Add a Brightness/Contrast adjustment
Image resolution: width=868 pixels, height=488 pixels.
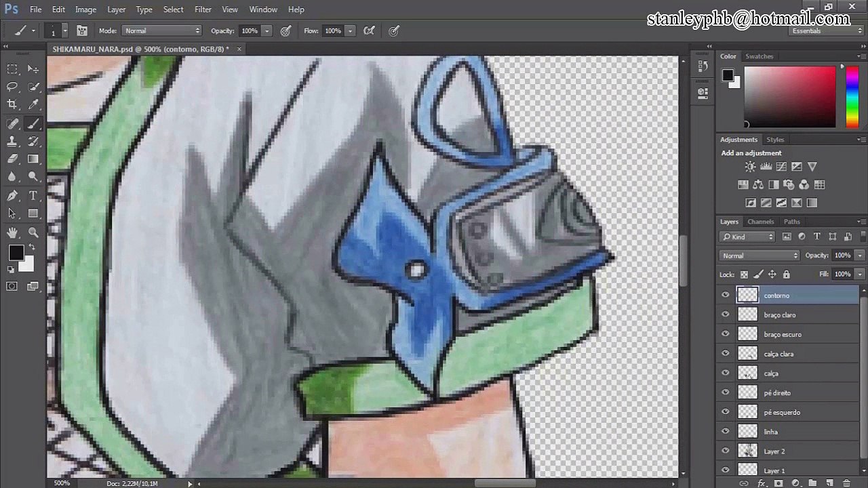coord(750,167)
